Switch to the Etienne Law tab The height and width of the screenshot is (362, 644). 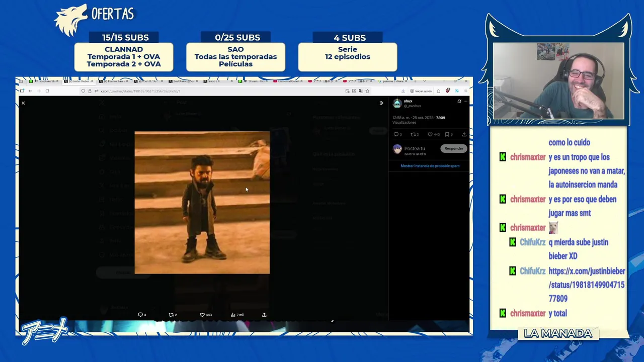coord(115,81)
